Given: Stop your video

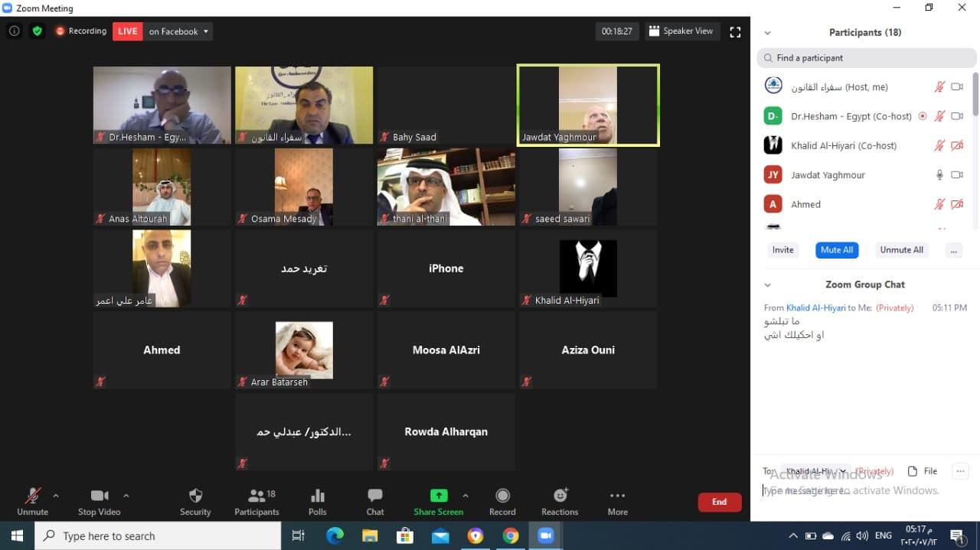Looking at the screenshot, I should point(100,501).
